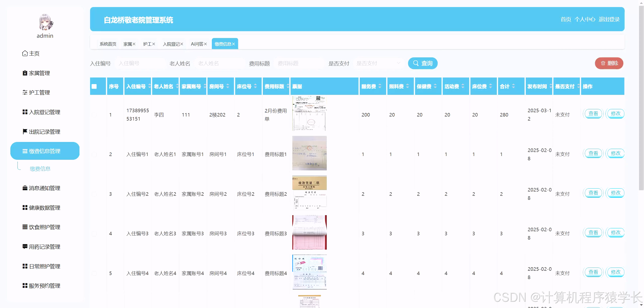Click the list icon beside 缴费信息管理
This screenshot has width=644, height=308.
click(25, 151)
